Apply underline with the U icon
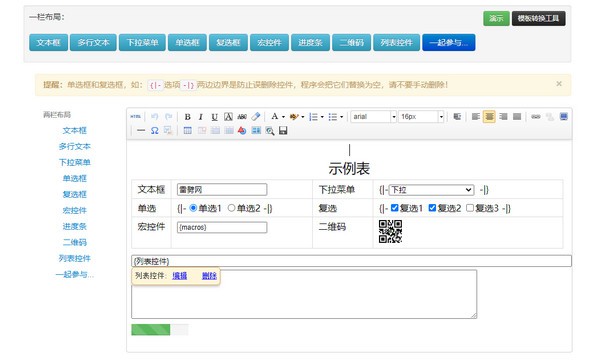600x363 pixels. 214,117
